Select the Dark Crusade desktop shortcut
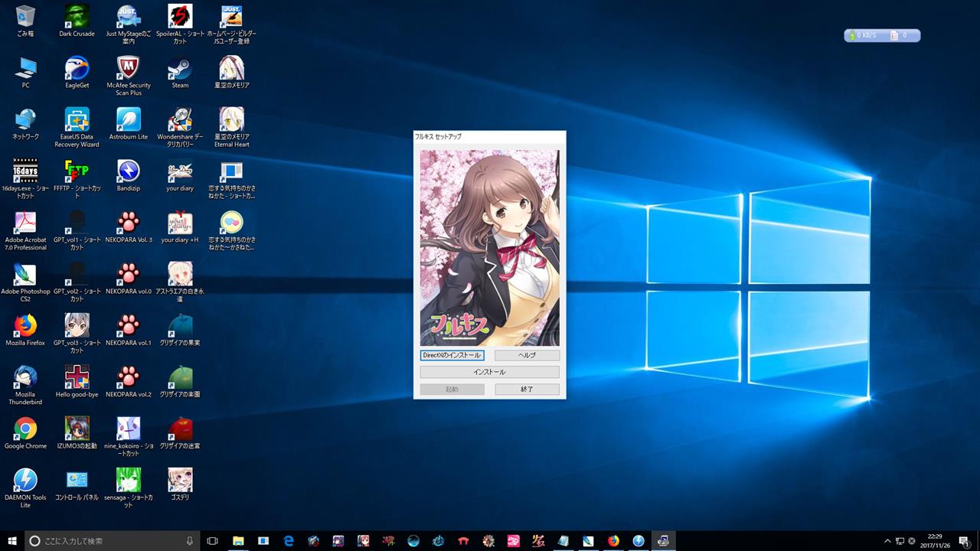 point(77,21)
